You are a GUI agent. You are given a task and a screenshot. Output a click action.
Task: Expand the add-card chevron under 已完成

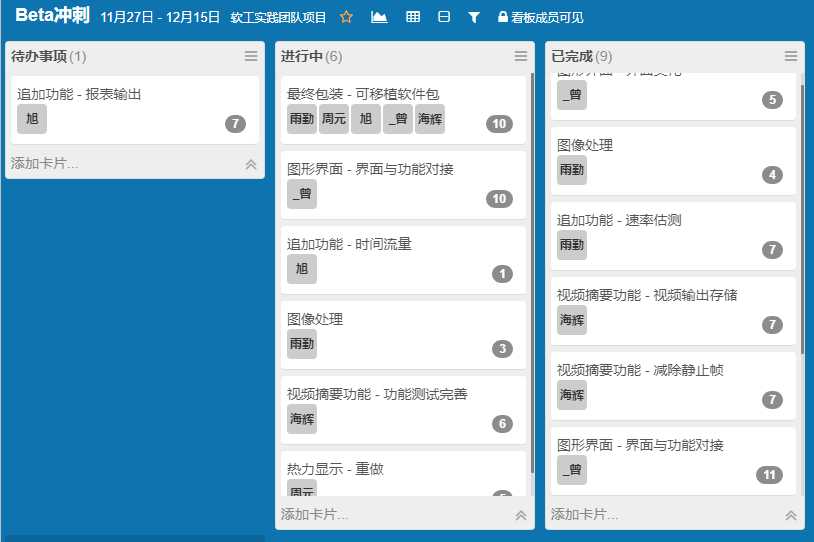[x=791, y=515]
